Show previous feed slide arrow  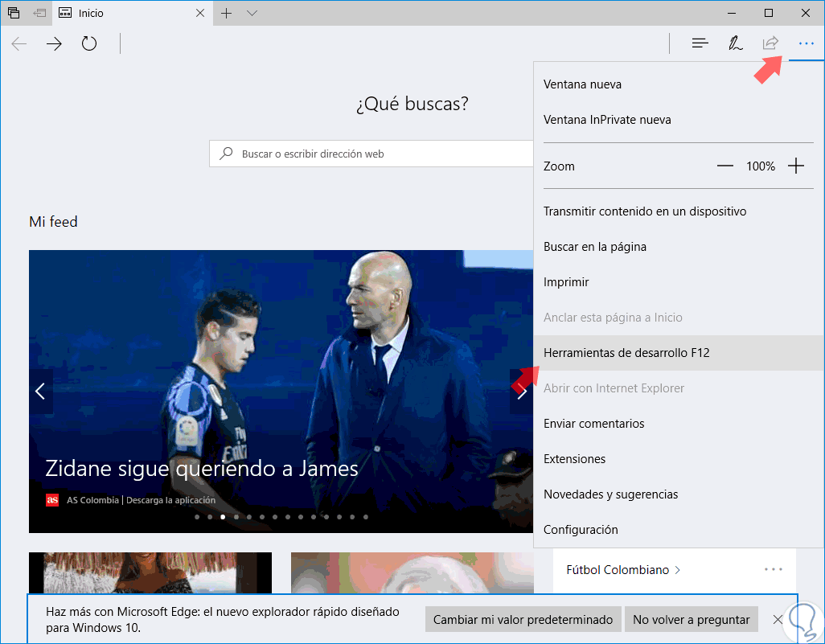coord(40,391)
